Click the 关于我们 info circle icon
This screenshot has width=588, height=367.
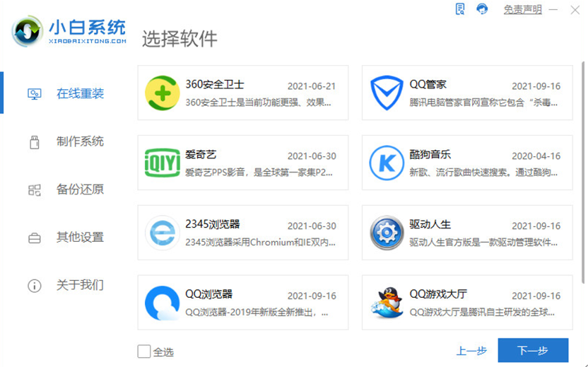[35, 286]
